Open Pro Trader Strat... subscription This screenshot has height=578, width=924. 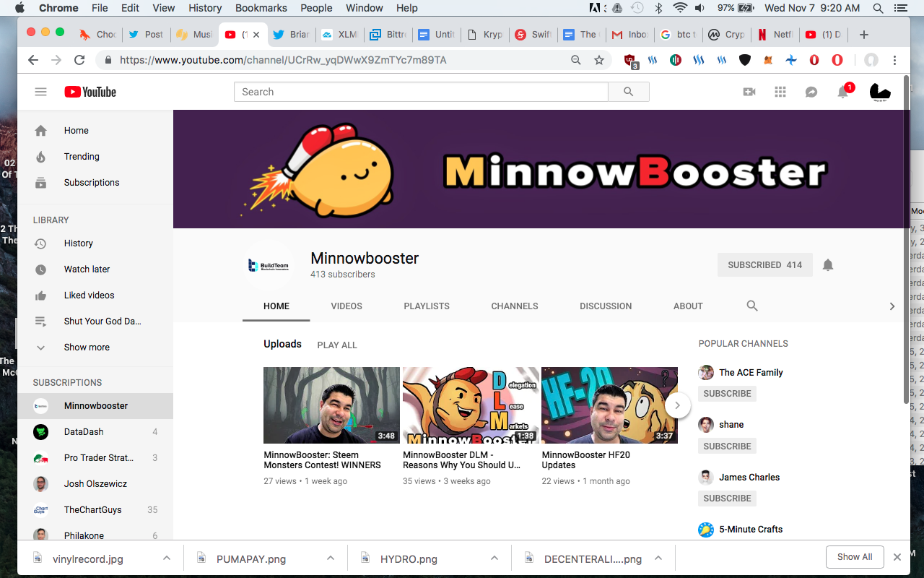(x=95, y=458)
